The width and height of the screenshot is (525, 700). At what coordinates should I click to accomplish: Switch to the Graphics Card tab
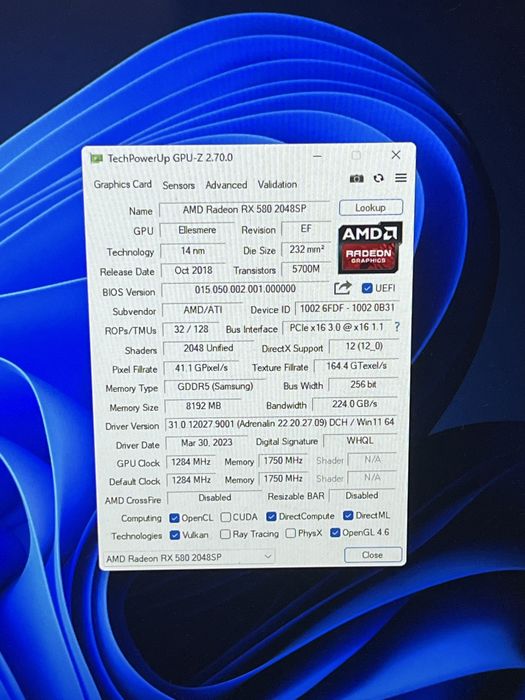tap(122, 184)
